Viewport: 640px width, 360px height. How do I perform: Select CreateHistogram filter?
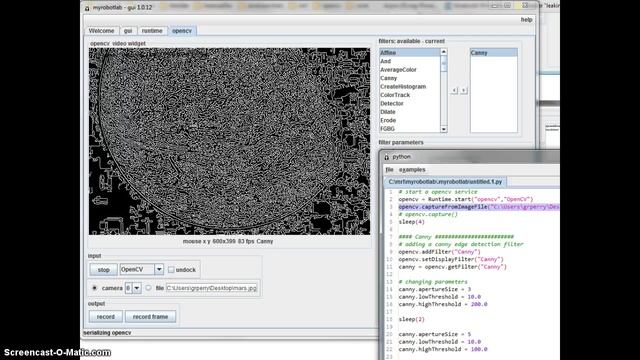(x=410, y=87)
